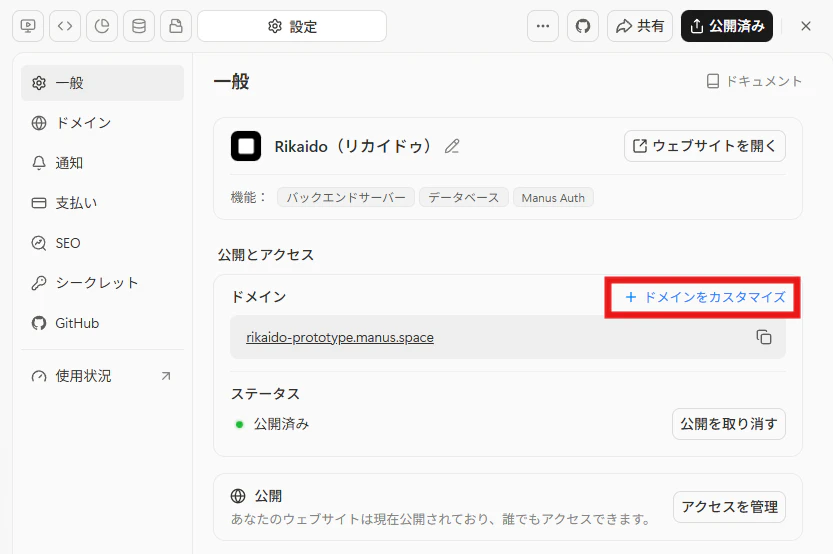
Task: Click the ステータス label
Action: [265, 394]
